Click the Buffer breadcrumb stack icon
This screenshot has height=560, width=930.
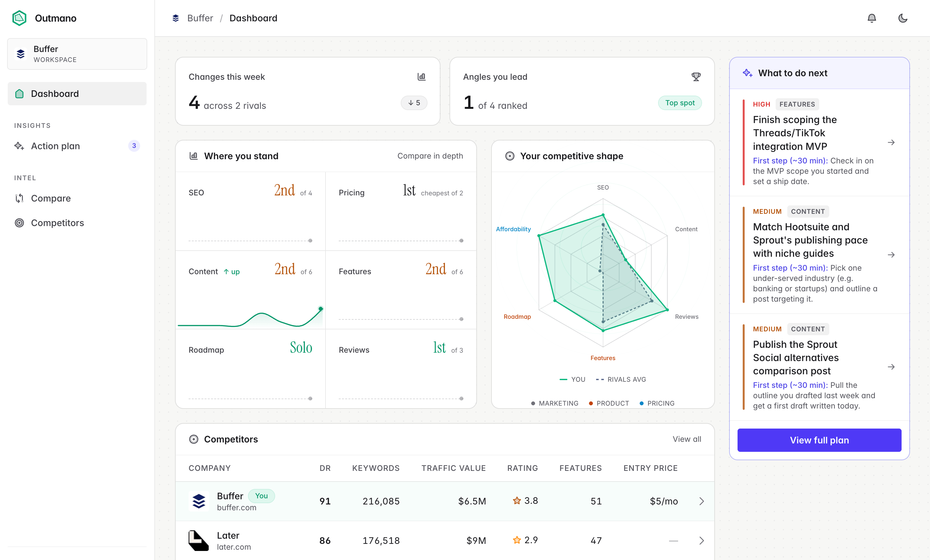click(175, 18)
